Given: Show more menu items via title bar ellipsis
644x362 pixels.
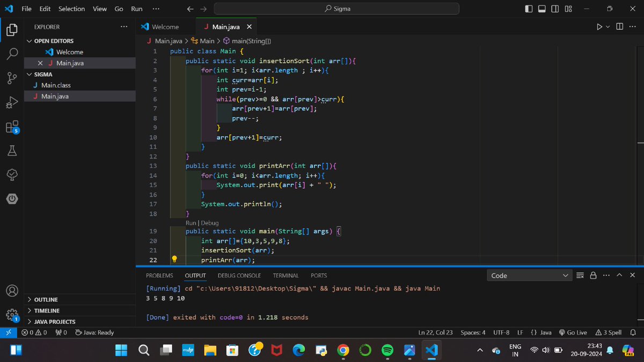Looking at the screenshot, I should pyautogui.click(x=156, y=9).
